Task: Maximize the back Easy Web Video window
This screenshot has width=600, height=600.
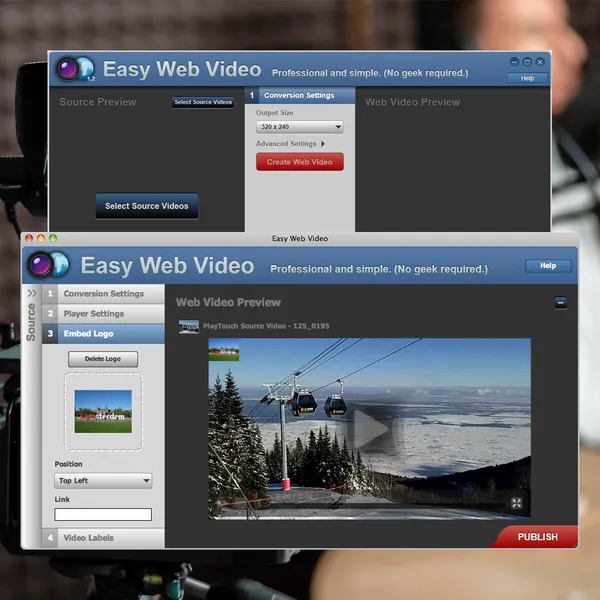Action: tap(527, 62)
